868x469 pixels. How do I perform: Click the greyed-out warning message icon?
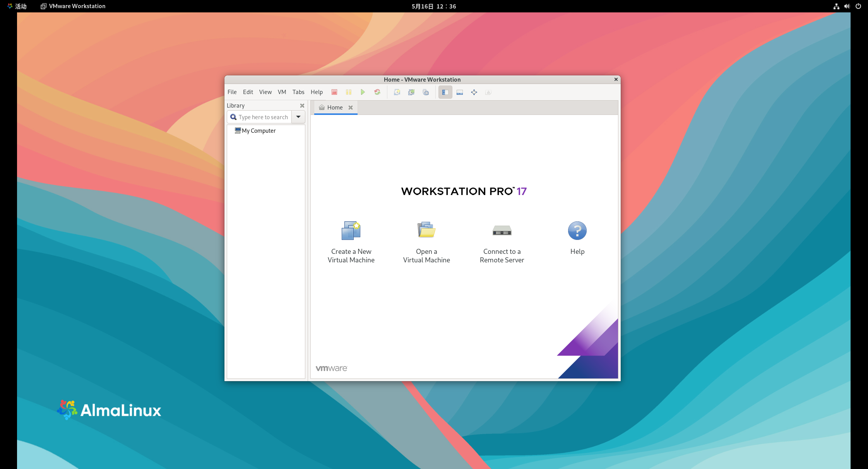pos(488,92)
